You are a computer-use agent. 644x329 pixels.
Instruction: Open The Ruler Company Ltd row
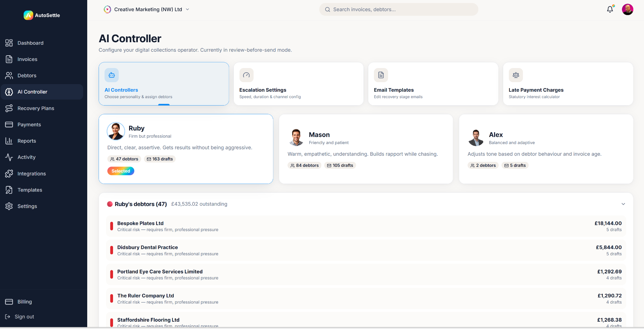coord(366,299)
